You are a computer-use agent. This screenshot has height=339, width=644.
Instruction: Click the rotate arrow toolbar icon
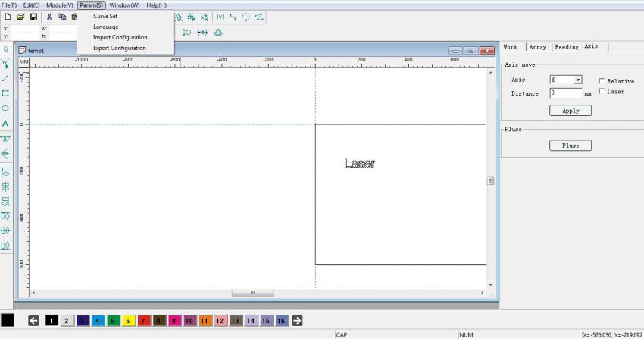[x=245, y=17]
